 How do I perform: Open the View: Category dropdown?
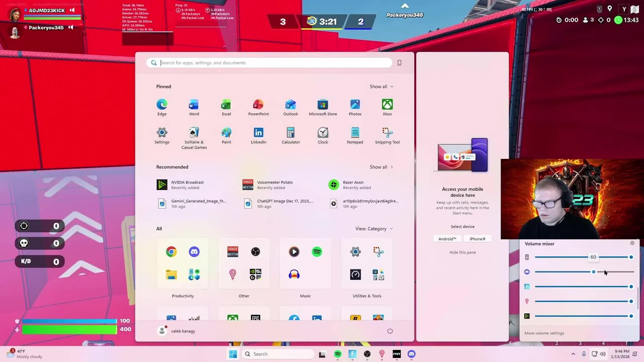coord(374,229)
